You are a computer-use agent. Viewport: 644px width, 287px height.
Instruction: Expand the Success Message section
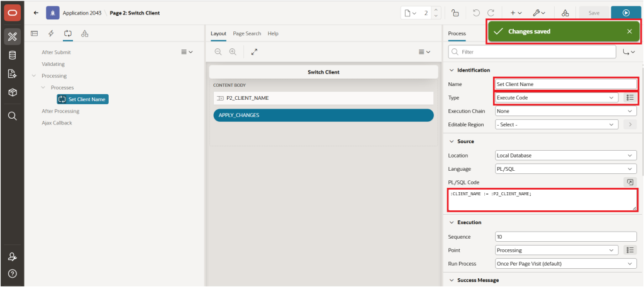(x=452, y=281)
